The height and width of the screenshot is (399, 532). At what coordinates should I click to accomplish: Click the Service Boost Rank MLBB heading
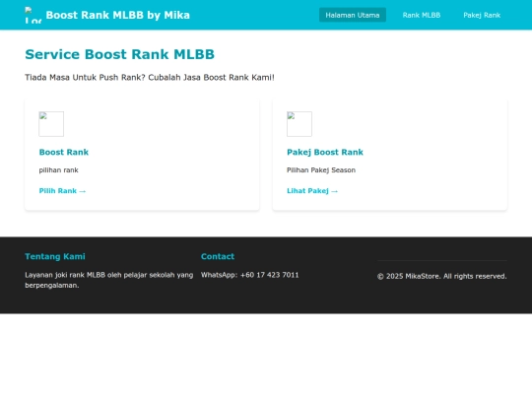click(x=120, y=54)
